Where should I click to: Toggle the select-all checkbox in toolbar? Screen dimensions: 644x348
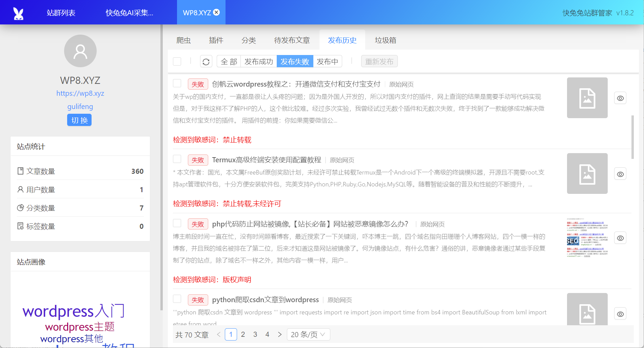177,61
